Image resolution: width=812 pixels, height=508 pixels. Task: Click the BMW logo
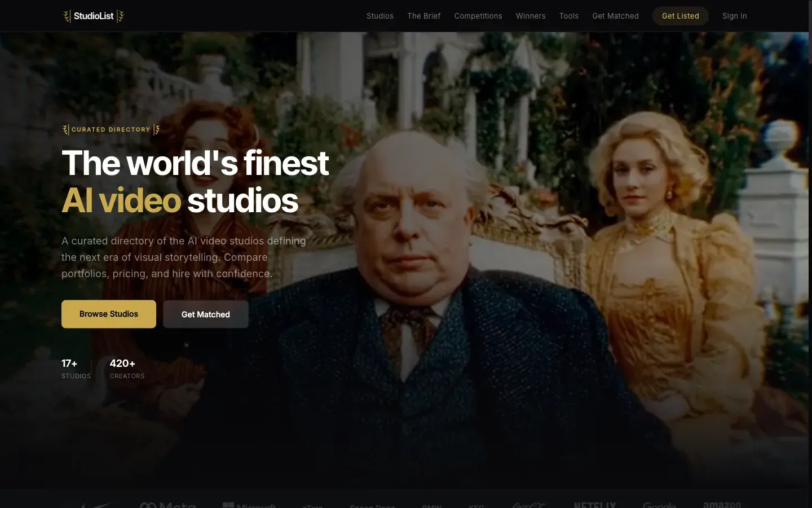tap(431, 506)
